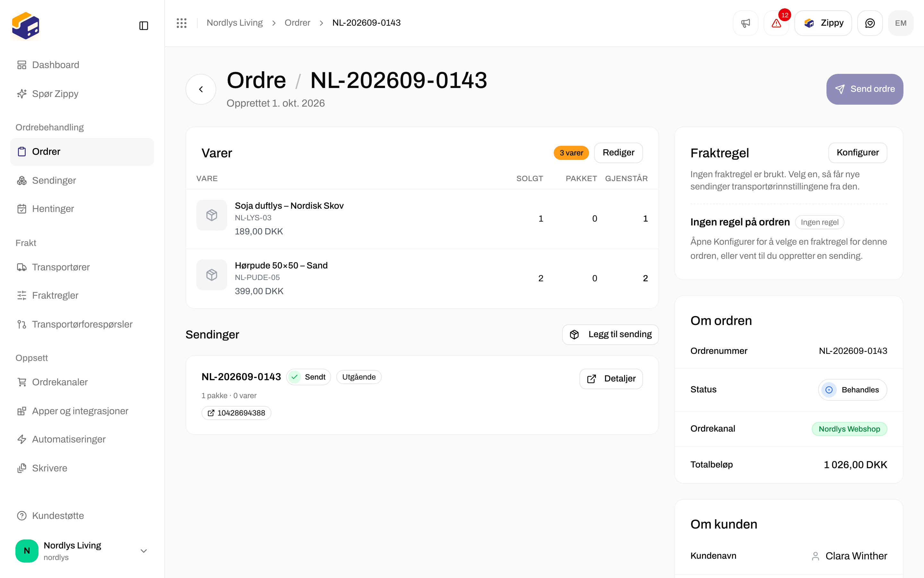Open Transportørforespørsler in the sidebar

(82, 324)
